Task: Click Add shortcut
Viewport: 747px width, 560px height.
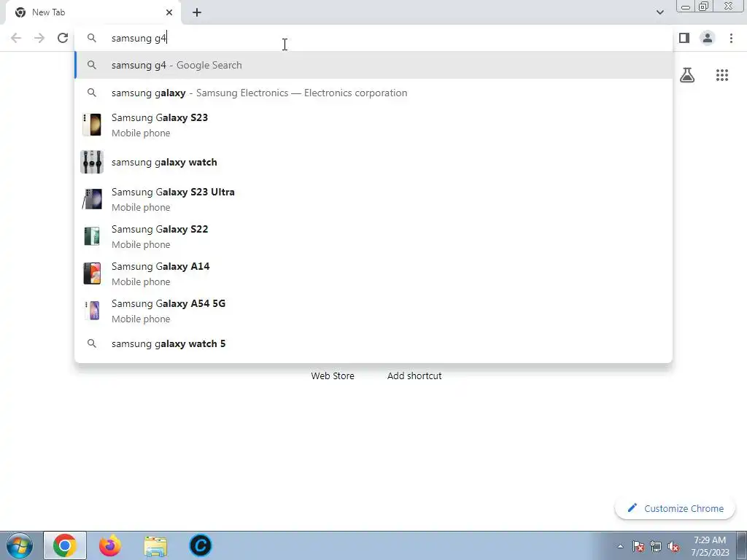Action: point(414,376)
